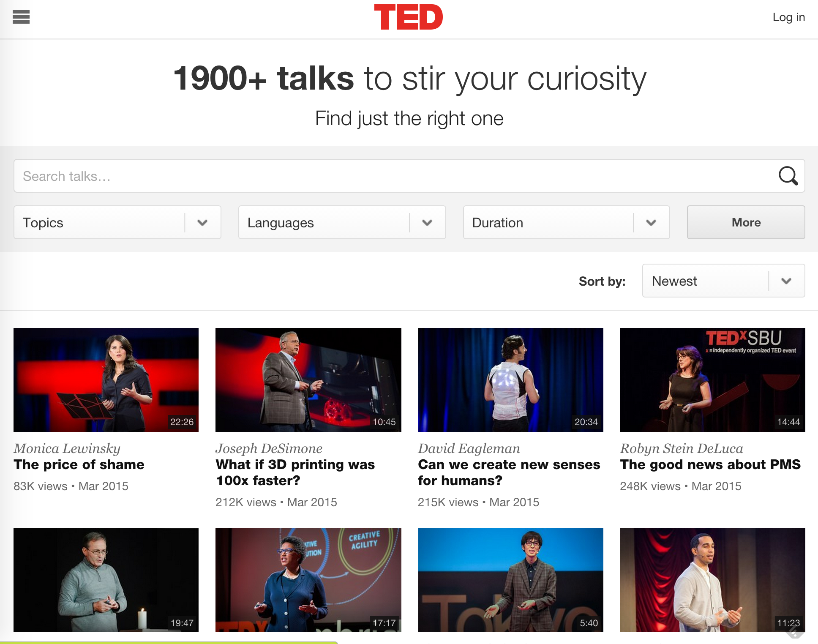
Task: Click the Topics dropdown chevron arrow
Action: click(203, 222)
